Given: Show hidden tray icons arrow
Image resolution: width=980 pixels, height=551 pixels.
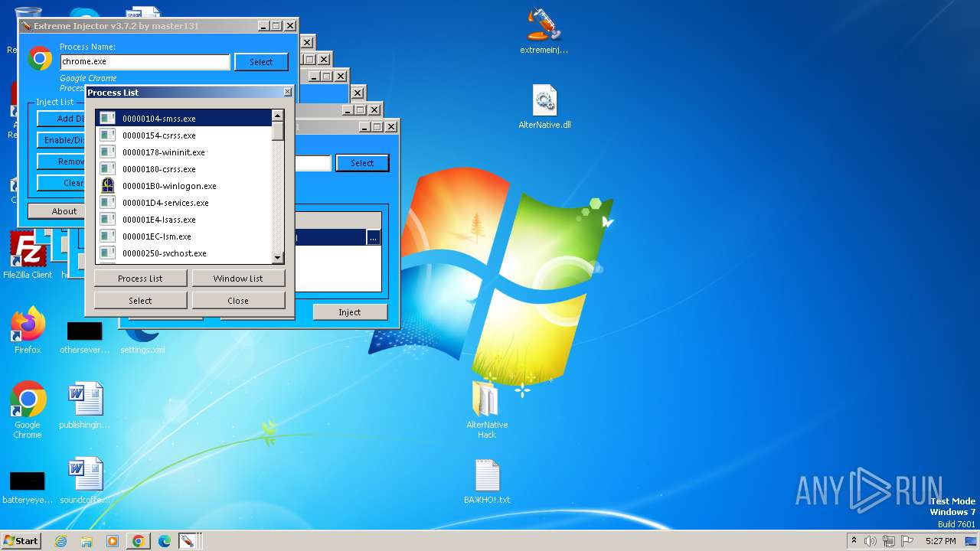Looking at the screenshot, I should tap(854, 541).
